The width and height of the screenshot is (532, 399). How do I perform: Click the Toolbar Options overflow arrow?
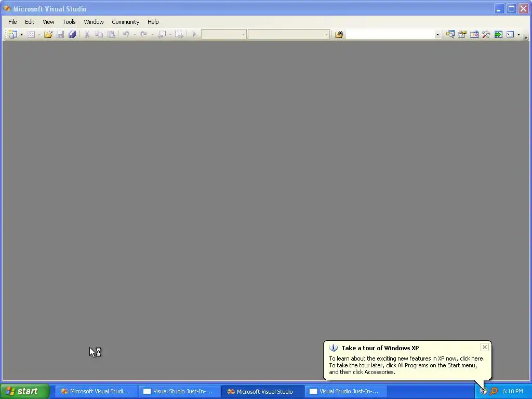click(x=526, y=37)
